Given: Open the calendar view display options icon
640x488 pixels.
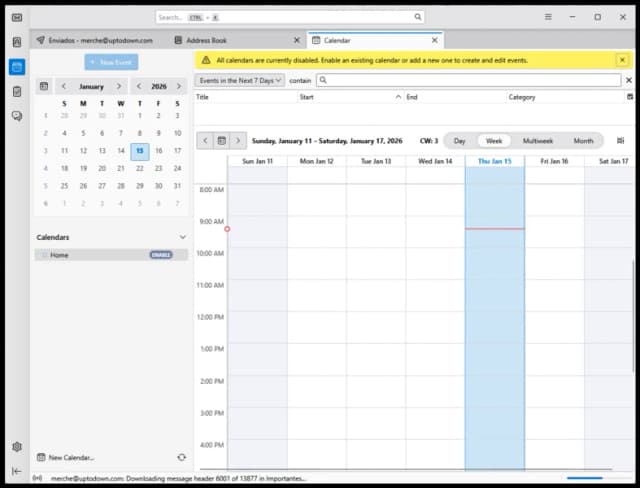Looking at the screenshot, I should [x=620, y=141].
